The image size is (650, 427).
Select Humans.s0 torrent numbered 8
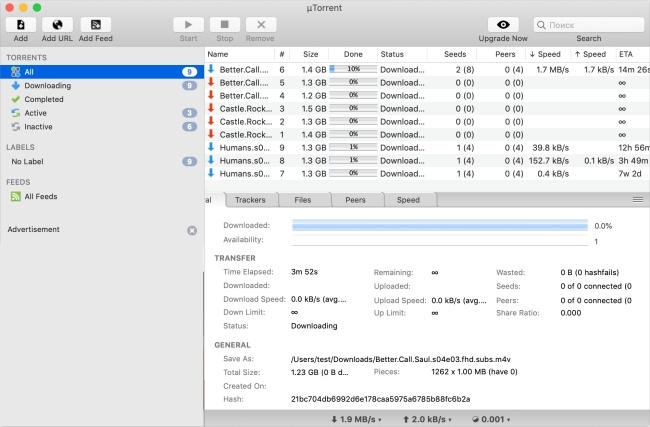tap(427, 160)
